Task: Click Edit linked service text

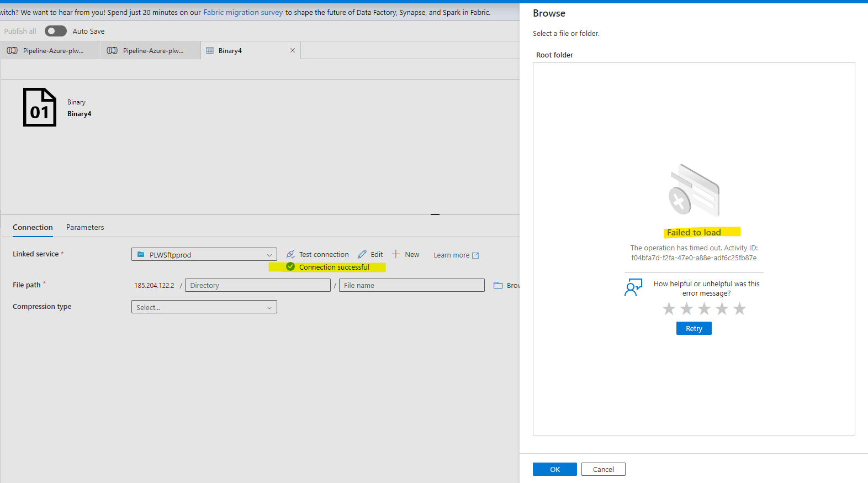Action: [377, 255]
